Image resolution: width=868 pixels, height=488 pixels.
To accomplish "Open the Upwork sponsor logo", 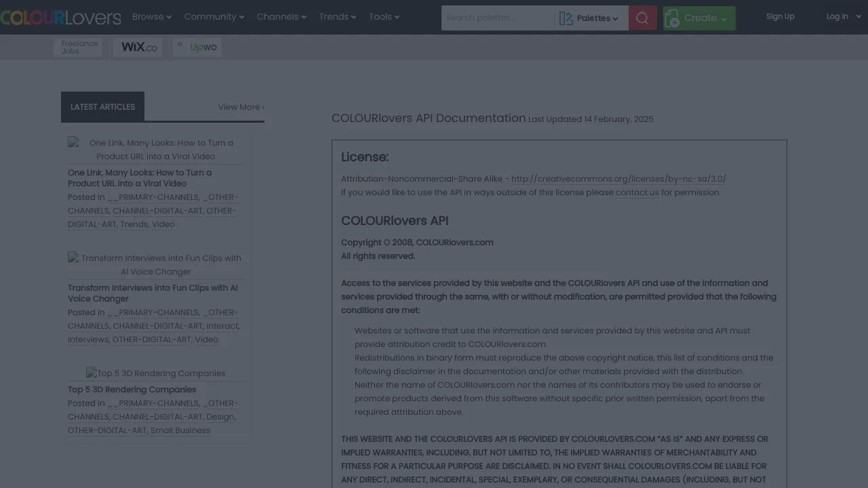I will [x=197, y=47].
